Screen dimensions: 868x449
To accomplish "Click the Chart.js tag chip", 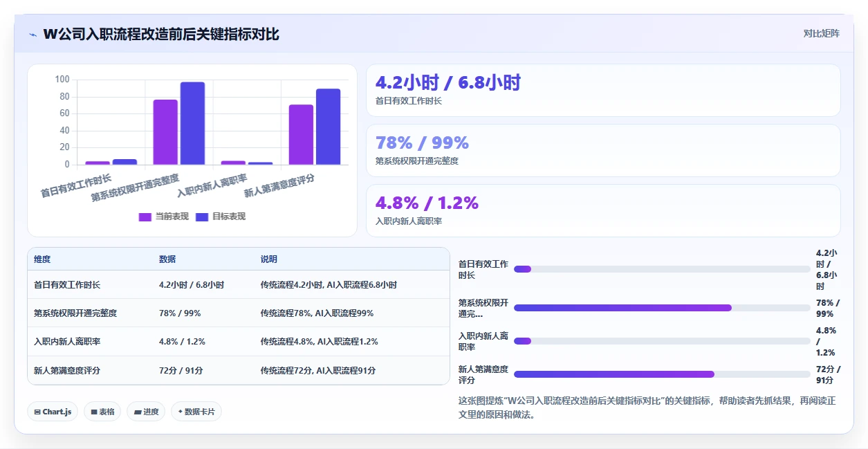I will (53, 412).
